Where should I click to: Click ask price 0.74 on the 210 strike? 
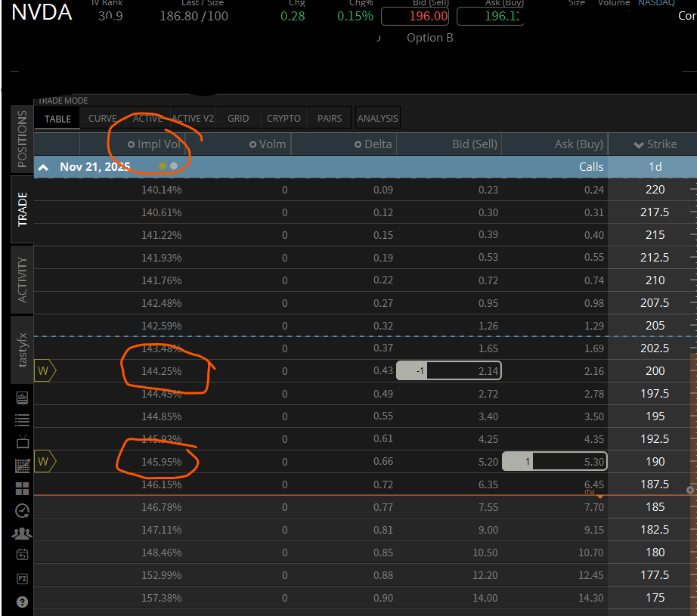(x=594, y=280)
